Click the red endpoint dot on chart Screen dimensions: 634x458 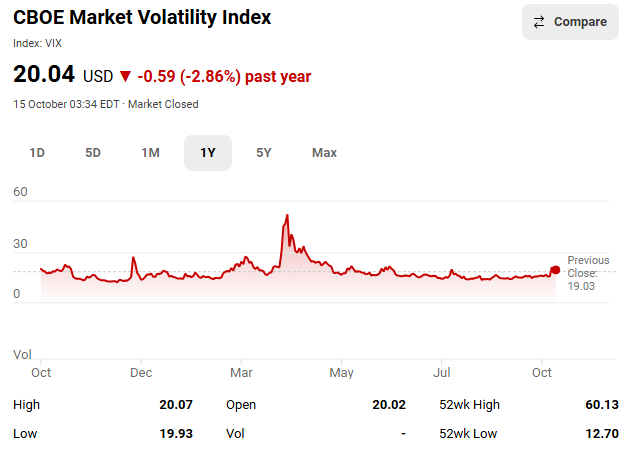click(x=555, y=270)
